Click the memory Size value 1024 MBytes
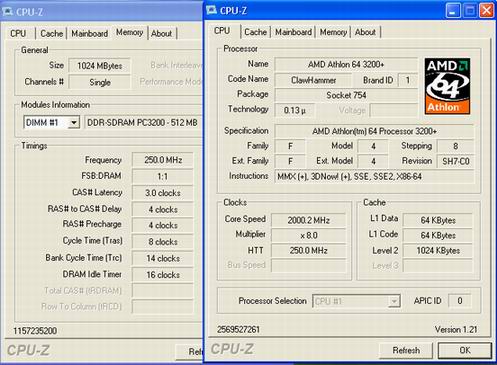The height and width of the screenshot is (365, 497). pos(99,66)
